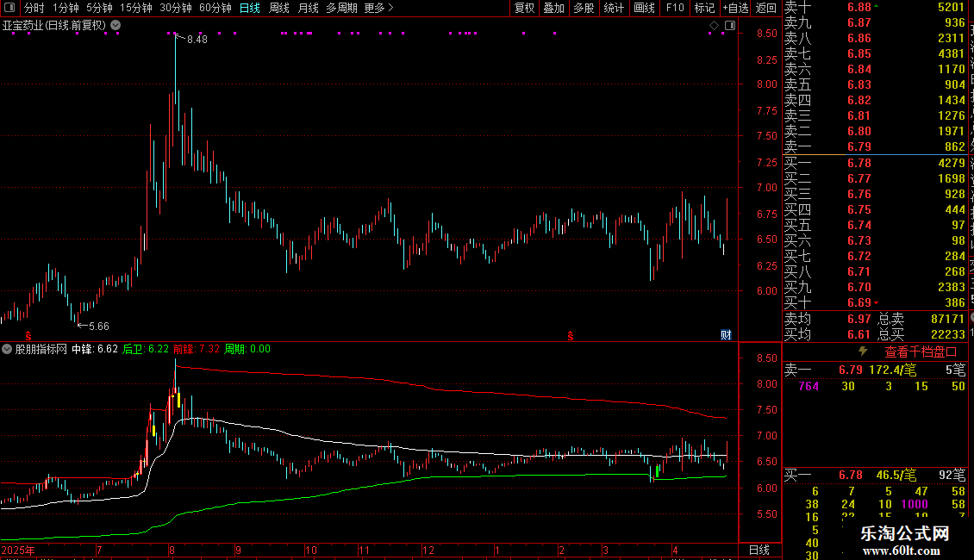The height and width of the screenshot is (560, 974).
Task: Click the 叠加 overlay button
Action: pyautogui.click(x=553, y=8)
